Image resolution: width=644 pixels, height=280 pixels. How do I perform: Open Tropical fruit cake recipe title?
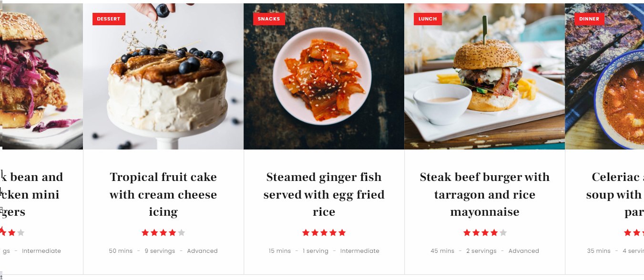(x=164, y=194)
